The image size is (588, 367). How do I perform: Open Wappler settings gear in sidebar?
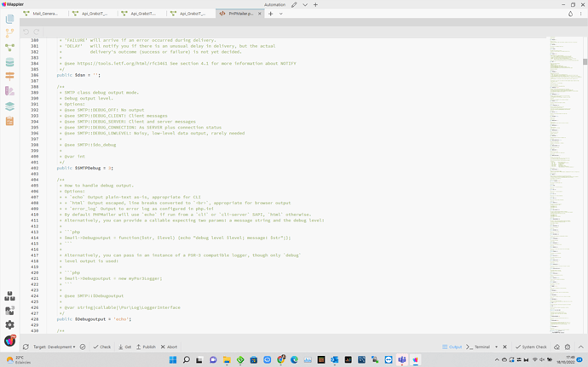[x=9, y=324]
